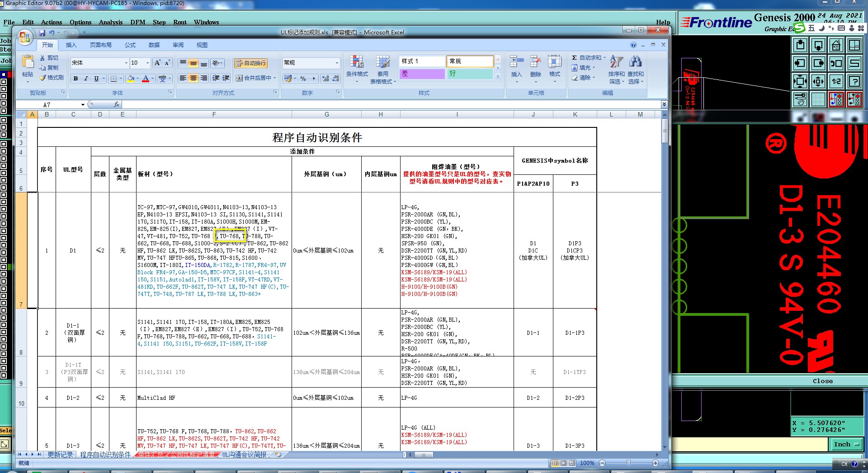Open the Page Layout (页面布局) tab
Image resolution: width=868 pixels, height=473 pixels.
[100, 45]
